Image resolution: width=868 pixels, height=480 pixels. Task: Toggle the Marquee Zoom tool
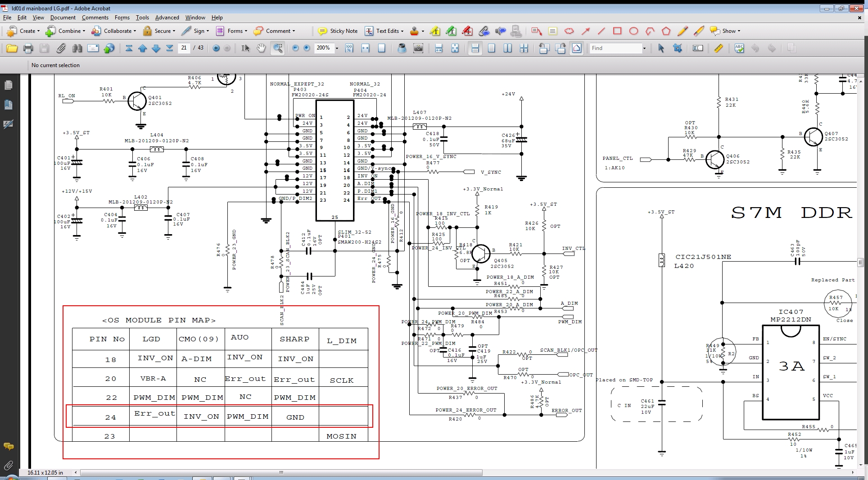click(278, 48)
